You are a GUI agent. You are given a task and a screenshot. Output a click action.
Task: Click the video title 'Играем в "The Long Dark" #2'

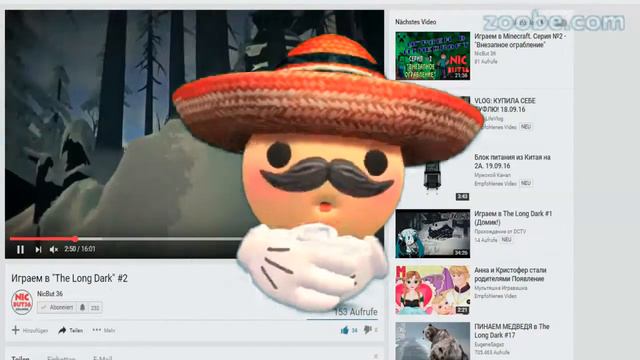[x=69, y=278]
